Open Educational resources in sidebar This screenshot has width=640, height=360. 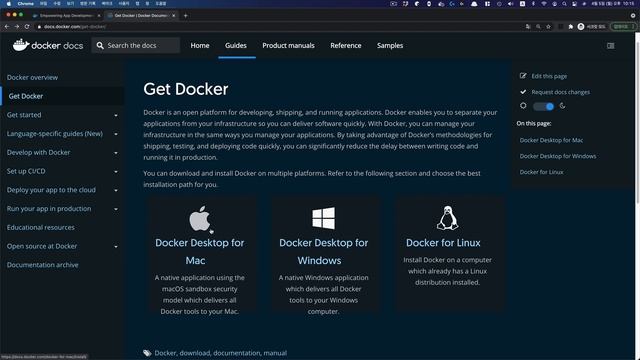[x=40, y=227]
